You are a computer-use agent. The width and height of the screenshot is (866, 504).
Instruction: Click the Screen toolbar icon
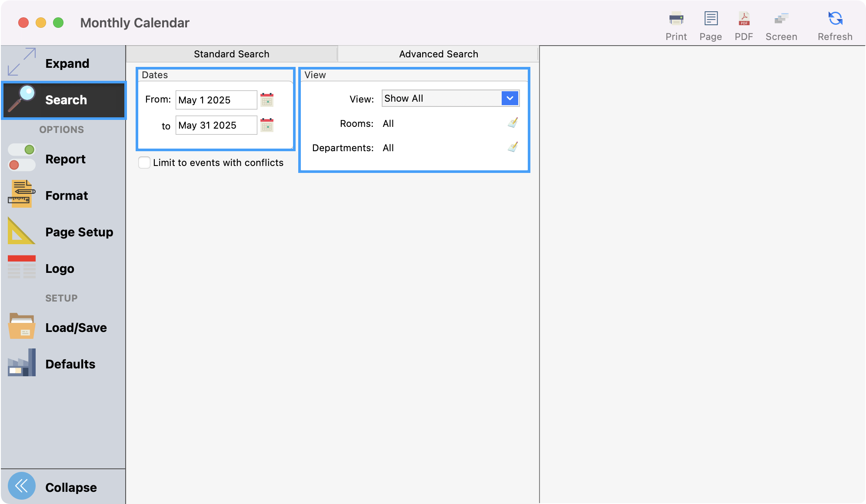point(781,19)
